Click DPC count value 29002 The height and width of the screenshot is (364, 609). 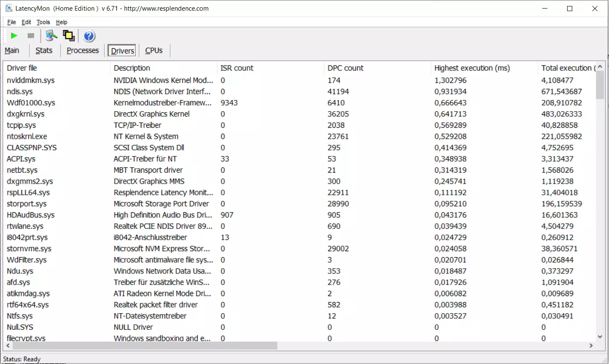coord(338,249)
